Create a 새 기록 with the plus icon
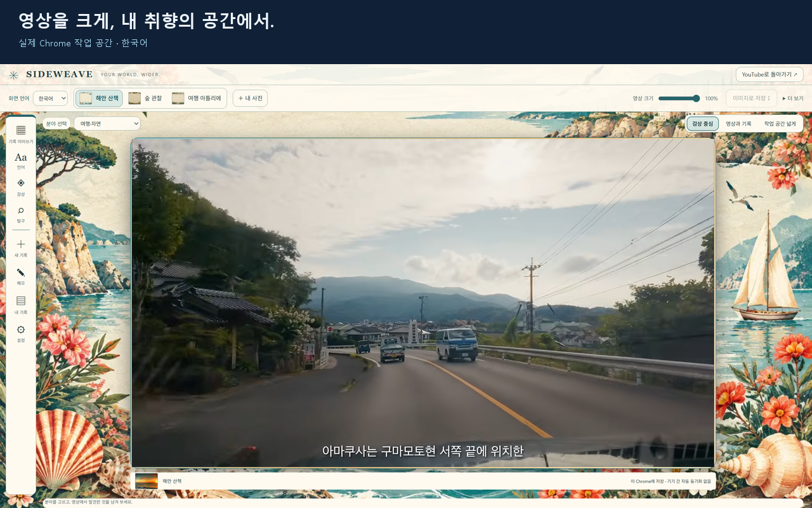The width and height of the screenshot is (812, 508). (x=21, y=244)
